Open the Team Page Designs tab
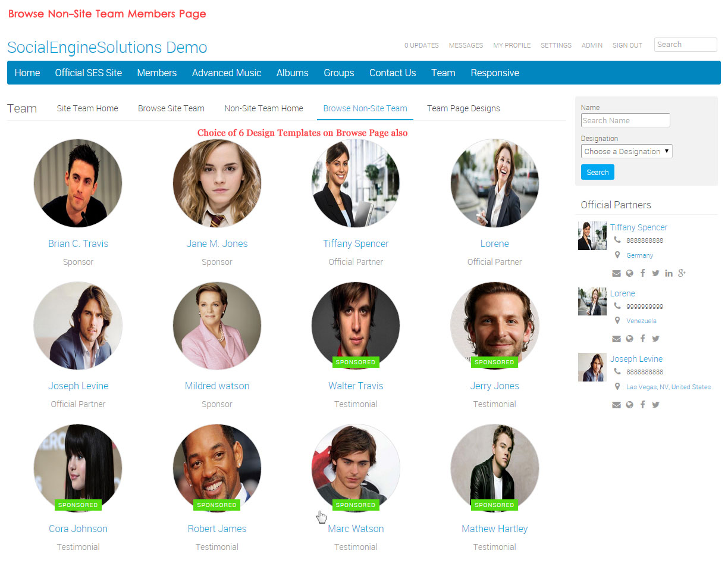 (463, 108)
